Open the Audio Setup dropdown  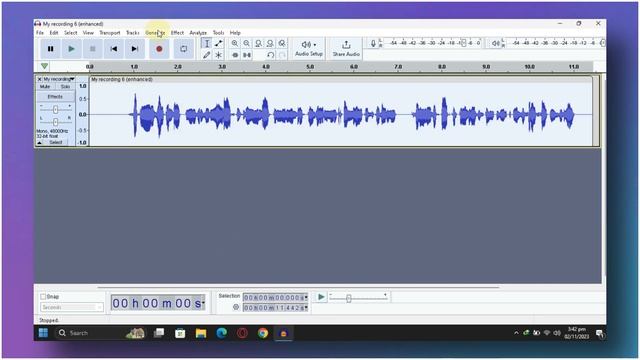point(309,49)
